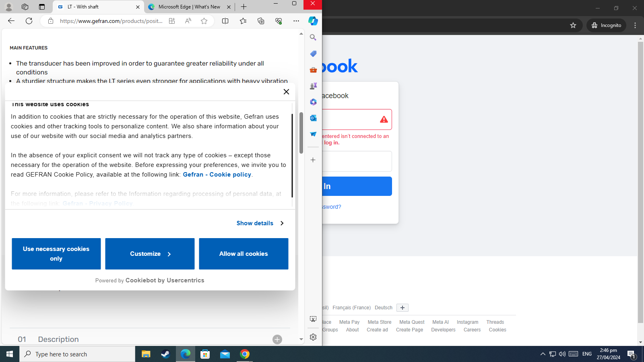
Task: Expand the 01 Description section
Action: pos(277,339)
